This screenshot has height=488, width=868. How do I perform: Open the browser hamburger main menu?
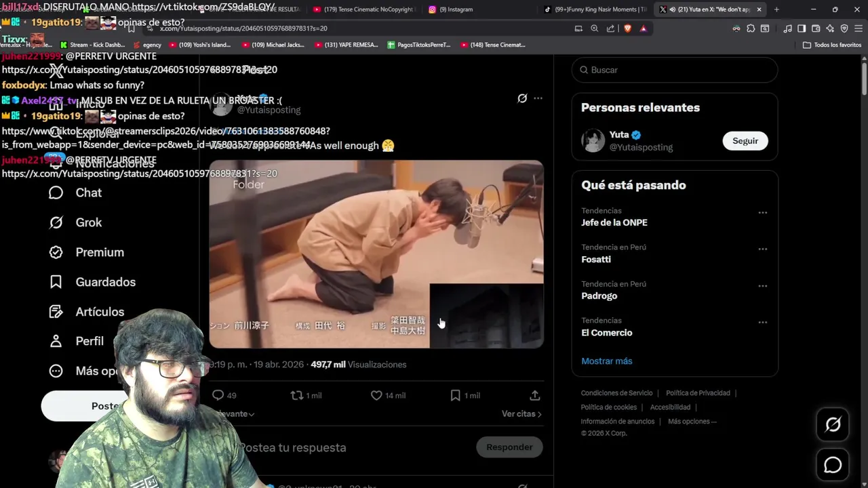[858, 28]
